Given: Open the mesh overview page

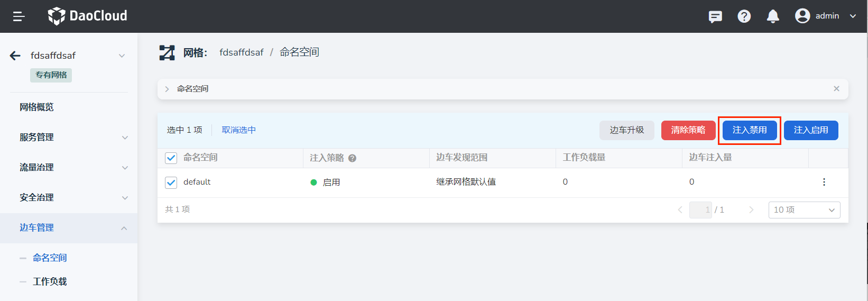Looking at the screenshot, I should pos(36,107).
